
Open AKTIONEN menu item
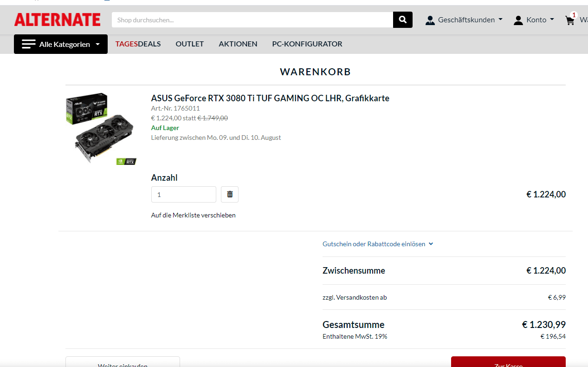click(x=238, y=44)
